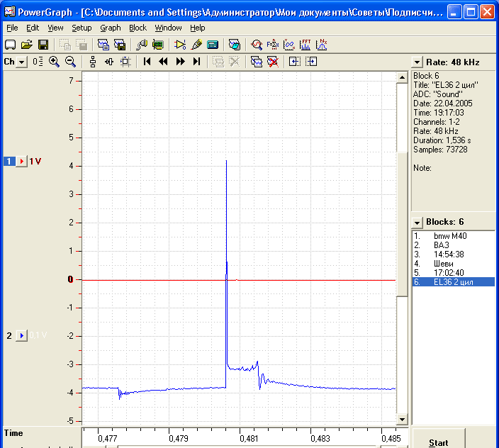Screen dimensions: 499x448
Task: Toggle the channel 1 selector button
Action: (9, 162)
